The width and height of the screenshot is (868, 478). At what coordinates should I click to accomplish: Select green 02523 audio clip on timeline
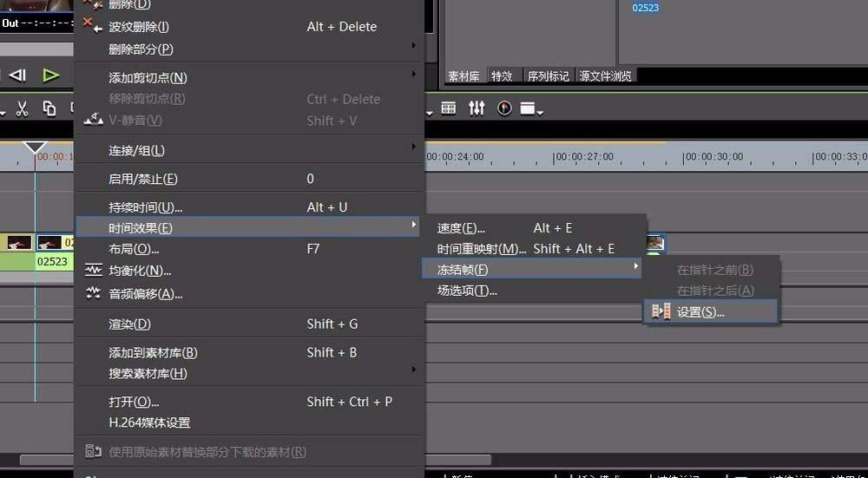click(x=52, y=261)
